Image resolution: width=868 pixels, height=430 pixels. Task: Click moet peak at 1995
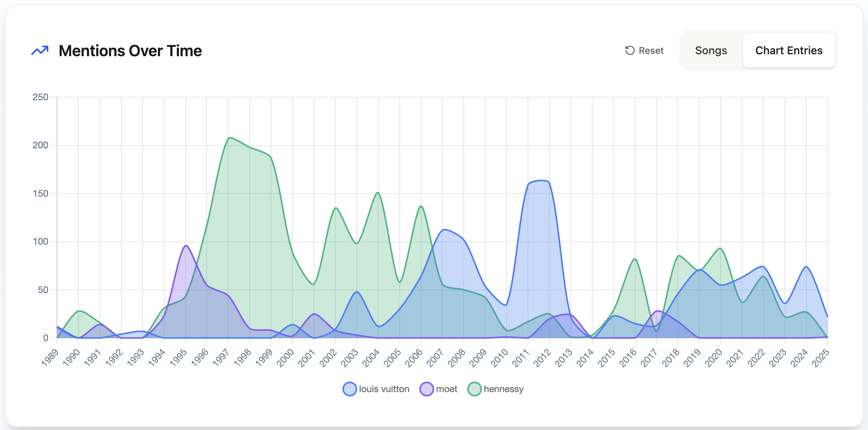pos(186,245)
